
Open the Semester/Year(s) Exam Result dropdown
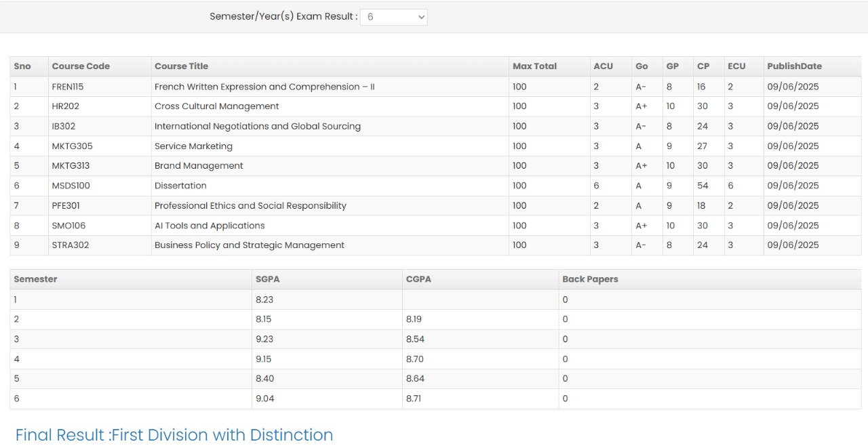click(x=393, y=17)
